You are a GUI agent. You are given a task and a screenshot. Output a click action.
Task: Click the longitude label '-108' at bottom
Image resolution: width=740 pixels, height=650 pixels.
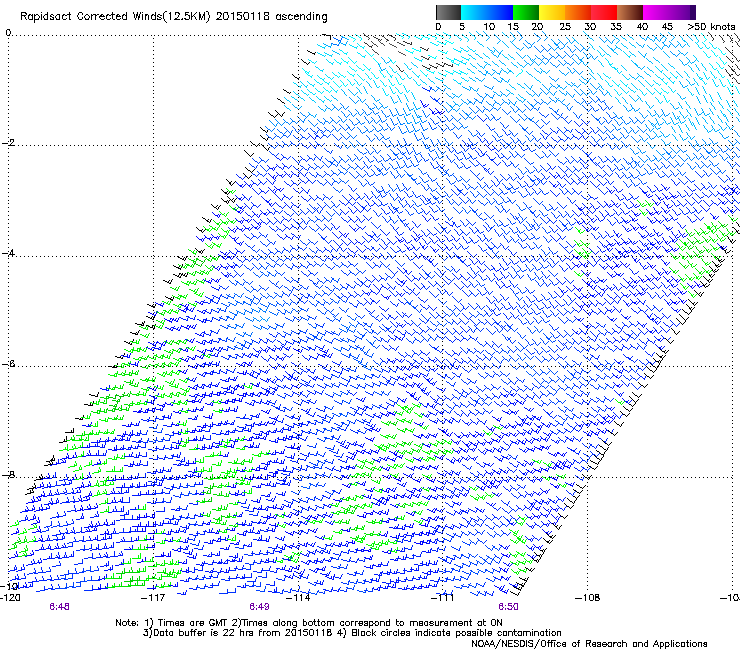click(x=588, y=597)
